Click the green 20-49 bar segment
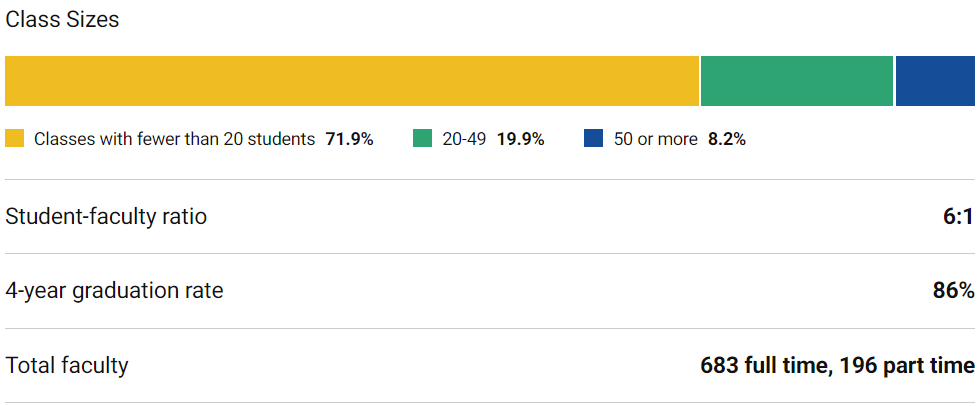The width and height of the screenshot is (980, 406). tap(797, 81)
